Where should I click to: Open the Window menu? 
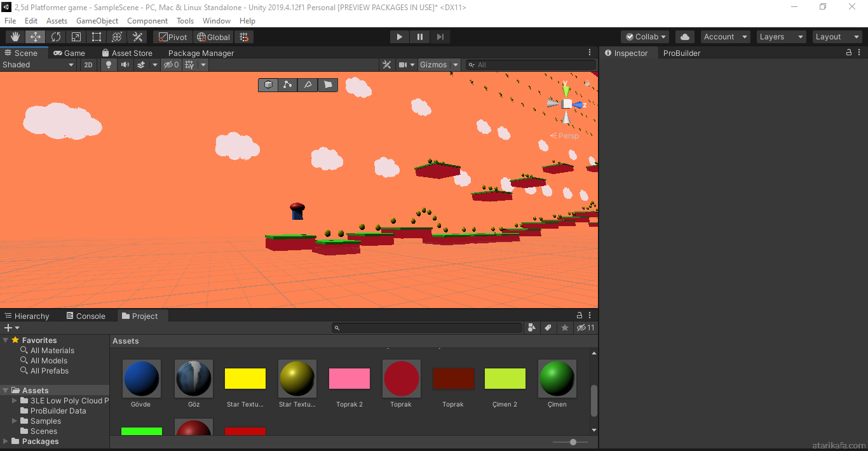(217, 21)
